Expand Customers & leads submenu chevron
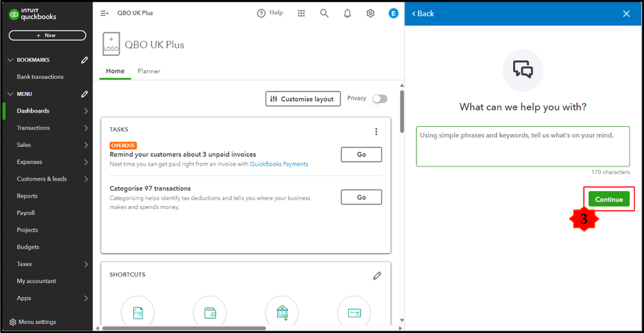Image resolution: width=644 pixels, height=333 pixels. [x=86, y=179]
